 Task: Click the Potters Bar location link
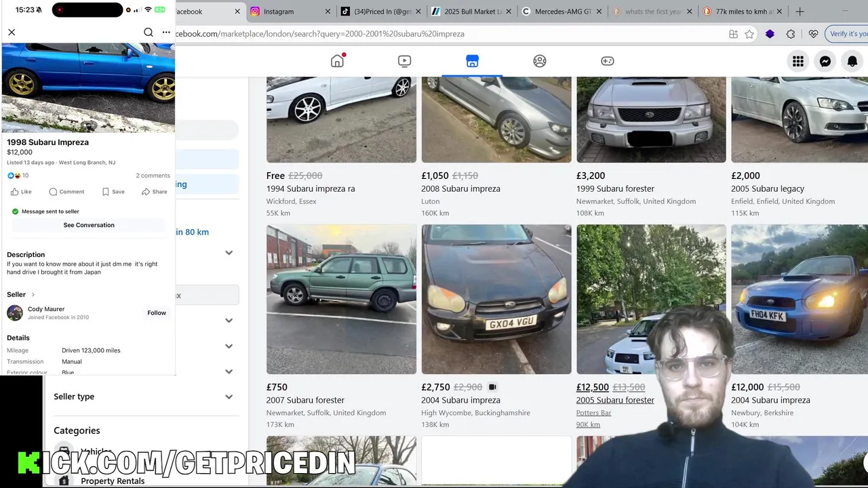coord(593,413)
